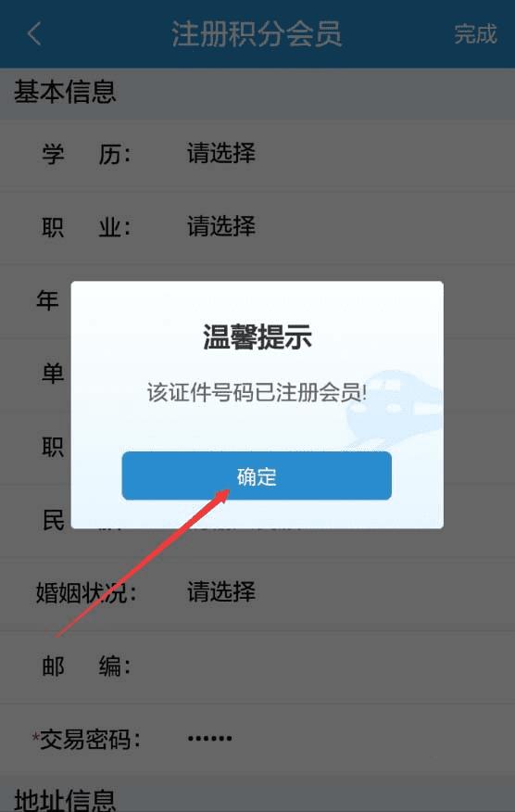Tap 完成 in the header
The width and height of the screenshot is (515, 812).
point(475,34)
